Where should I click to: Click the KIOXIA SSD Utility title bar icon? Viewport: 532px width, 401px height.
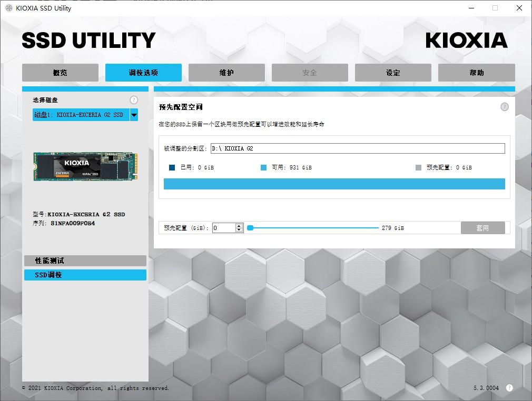9,8
